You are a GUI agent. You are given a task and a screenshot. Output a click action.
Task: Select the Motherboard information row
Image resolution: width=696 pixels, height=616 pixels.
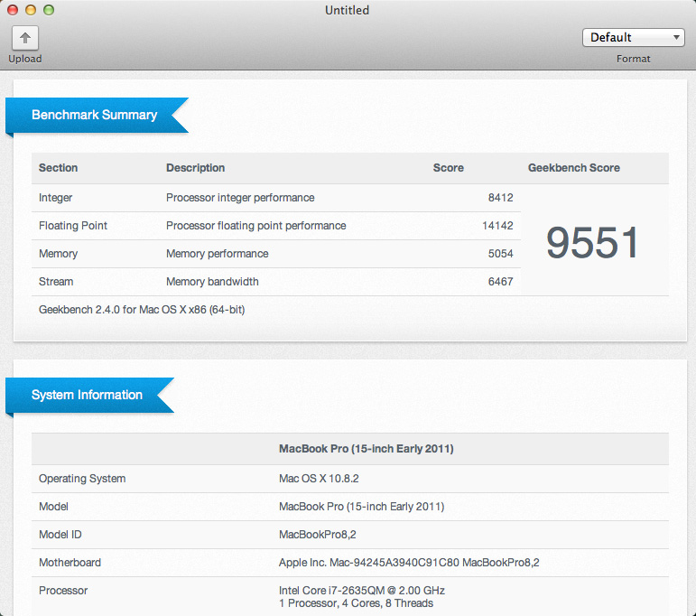pos(70,563)
